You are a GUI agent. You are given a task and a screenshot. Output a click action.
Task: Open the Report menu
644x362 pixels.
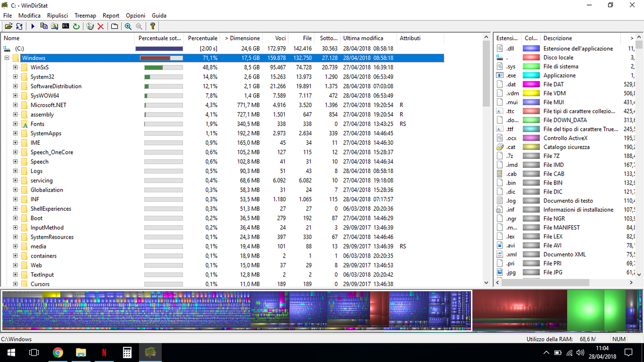111,16
